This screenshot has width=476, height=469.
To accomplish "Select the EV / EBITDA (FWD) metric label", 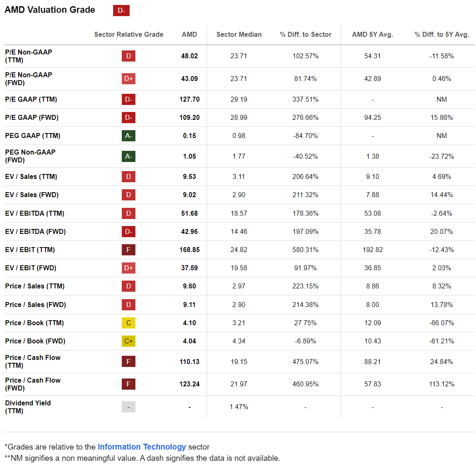I will click(36, 231).
